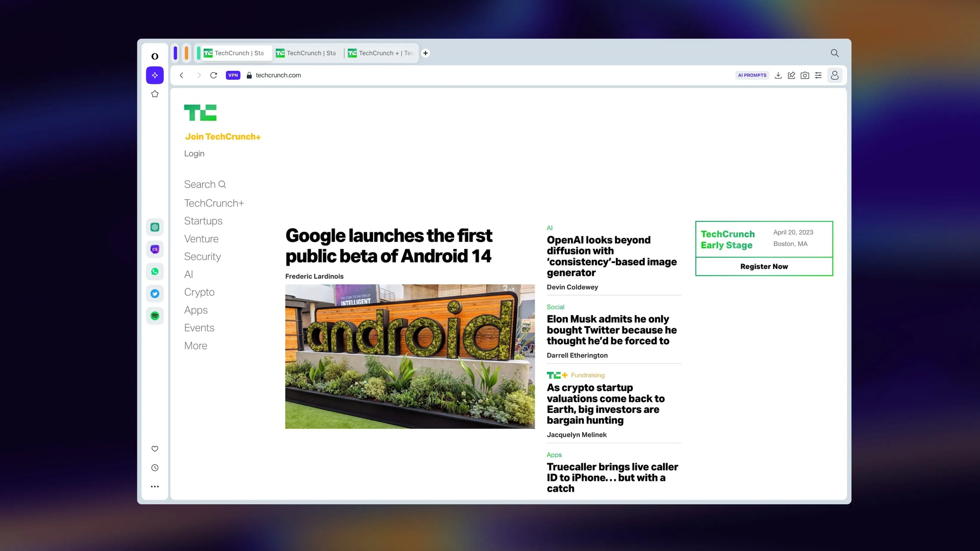The image size is (980, 551).
Task: Open sidebar three-dots more menu
Action: pos(155,486)
